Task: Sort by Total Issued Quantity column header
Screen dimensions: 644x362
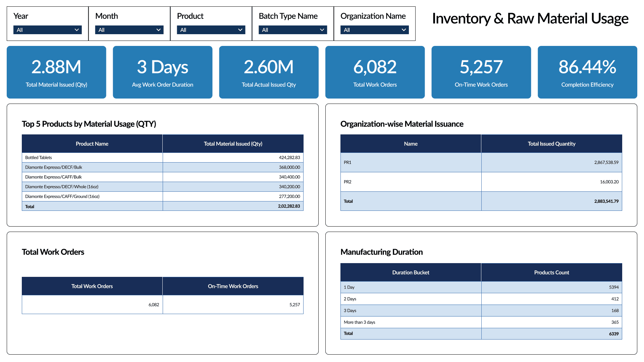Action: tap(551, 143)
